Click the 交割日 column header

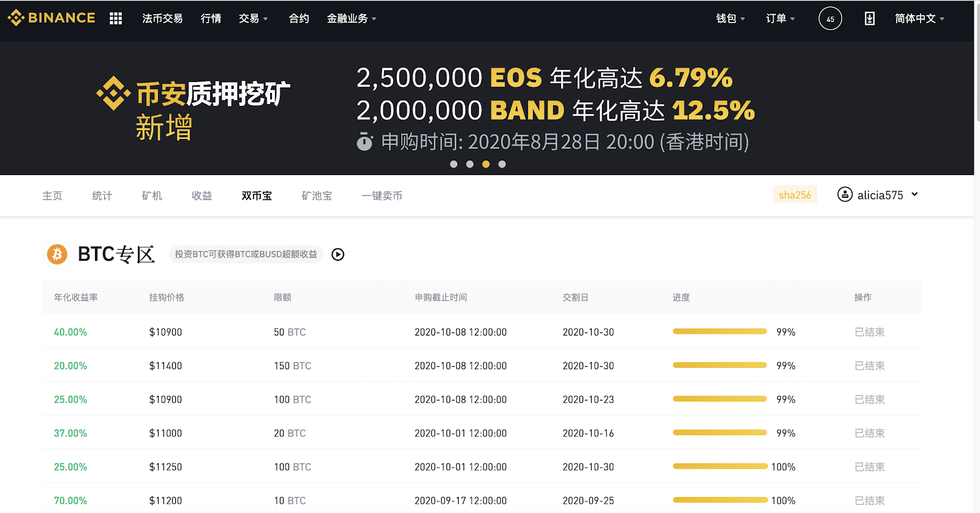(576, 298)
